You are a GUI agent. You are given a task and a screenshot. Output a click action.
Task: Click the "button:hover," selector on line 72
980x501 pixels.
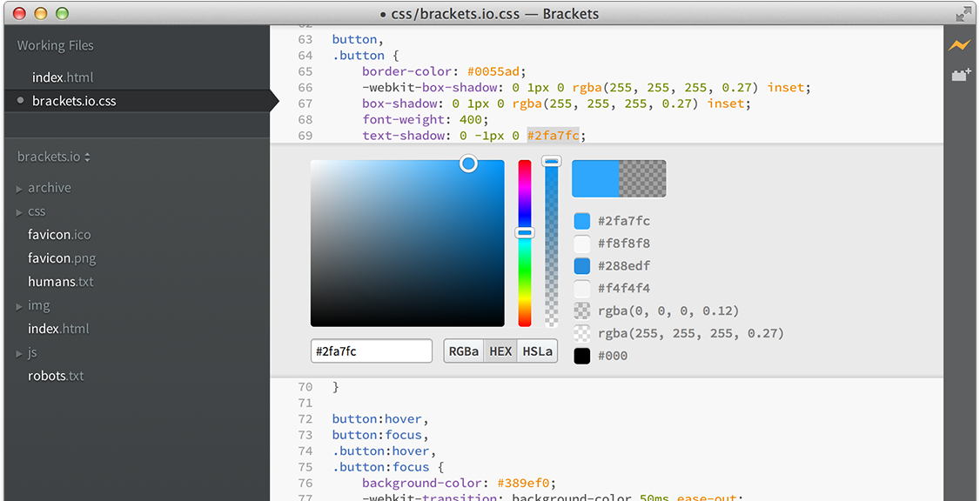click(381, 418)
